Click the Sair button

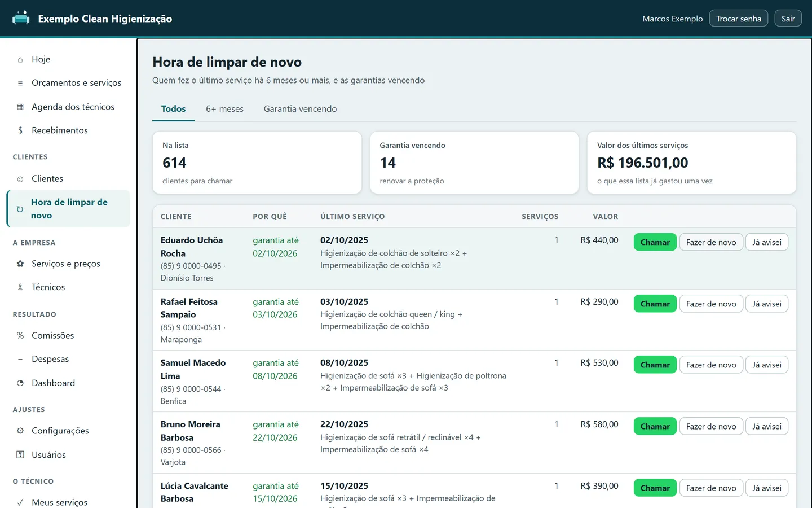pyautogui.click(x=788, y=19)
